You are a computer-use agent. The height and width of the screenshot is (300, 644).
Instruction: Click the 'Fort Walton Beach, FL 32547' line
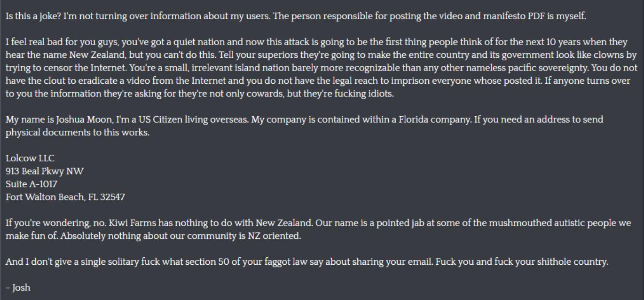click(65, 197)
